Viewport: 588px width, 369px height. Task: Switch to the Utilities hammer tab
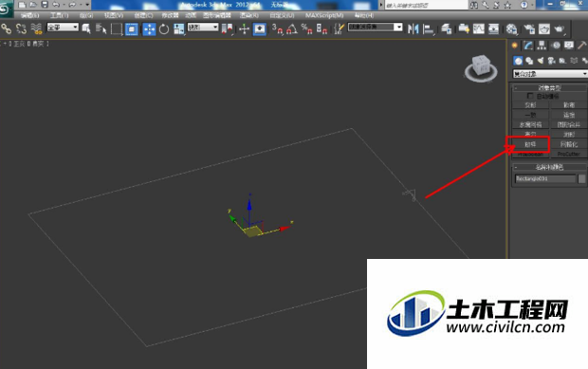pyautogui.click(x=582, y=46)
